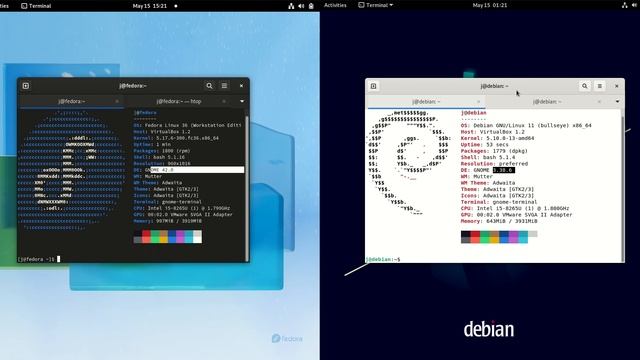Click Fedora prompt [j@fedora ~]$
This screenshot has height=360, width=640.
pyautogui.click(x=36, y=259)
